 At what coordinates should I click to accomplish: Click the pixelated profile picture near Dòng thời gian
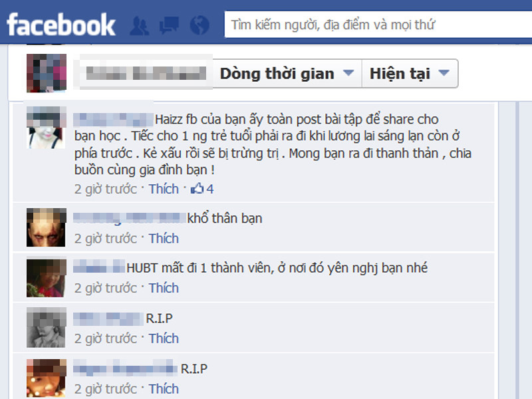click(x=47, y=73)
